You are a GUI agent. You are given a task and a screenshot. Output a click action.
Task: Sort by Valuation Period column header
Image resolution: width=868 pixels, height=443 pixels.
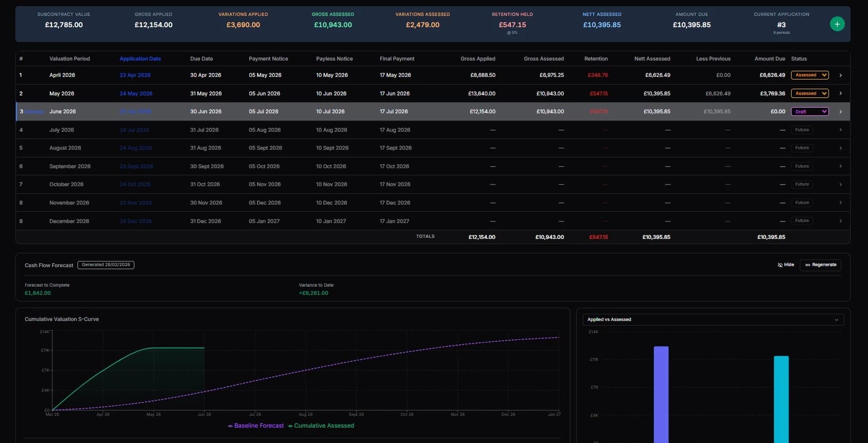(x=69, y=59)
